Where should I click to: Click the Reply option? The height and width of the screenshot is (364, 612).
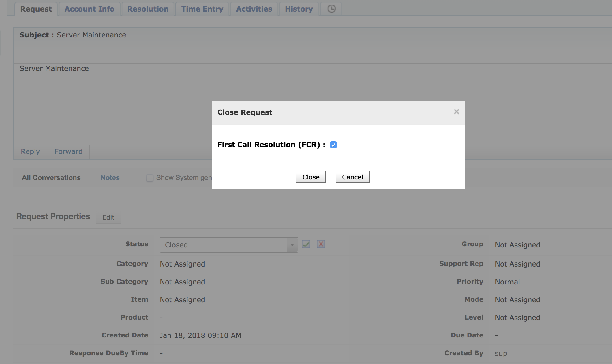click(x=30, y=151)
